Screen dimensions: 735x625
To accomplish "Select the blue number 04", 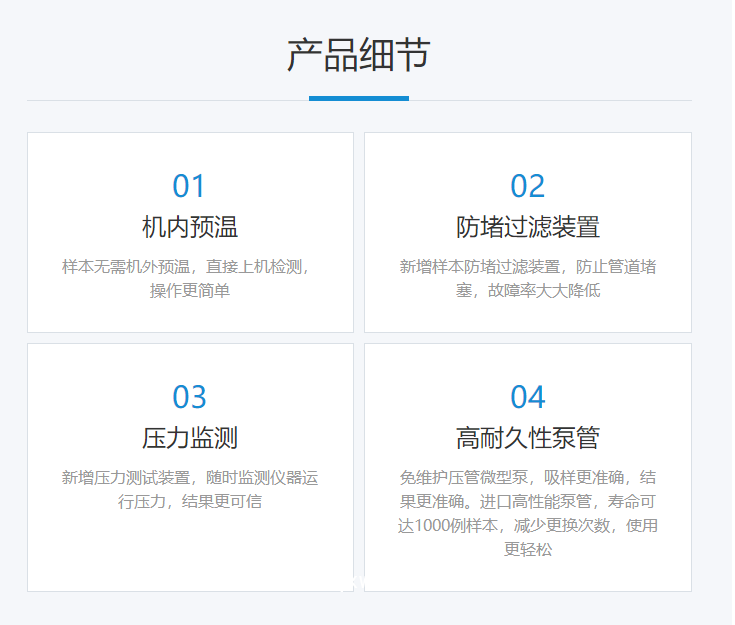I will (527, 397).
